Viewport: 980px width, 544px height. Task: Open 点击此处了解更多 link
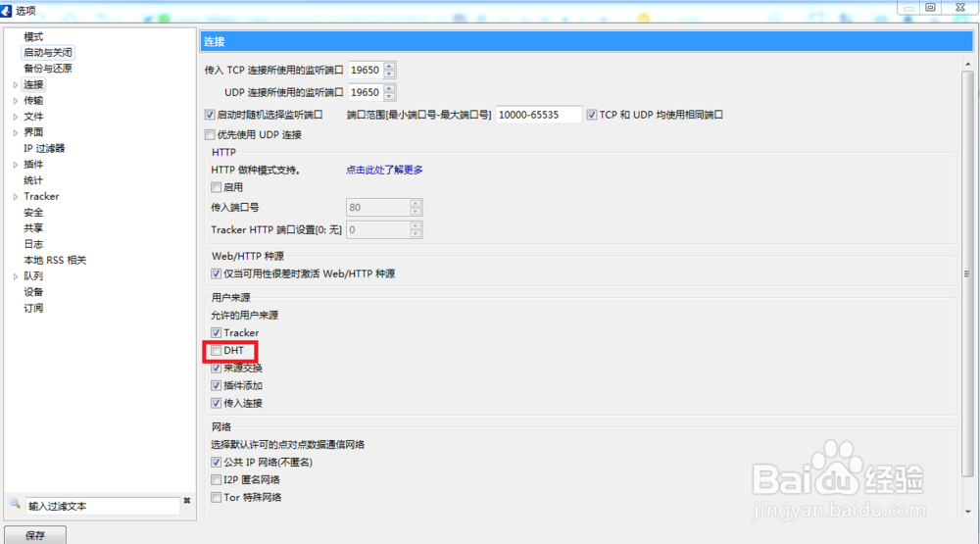384,171
